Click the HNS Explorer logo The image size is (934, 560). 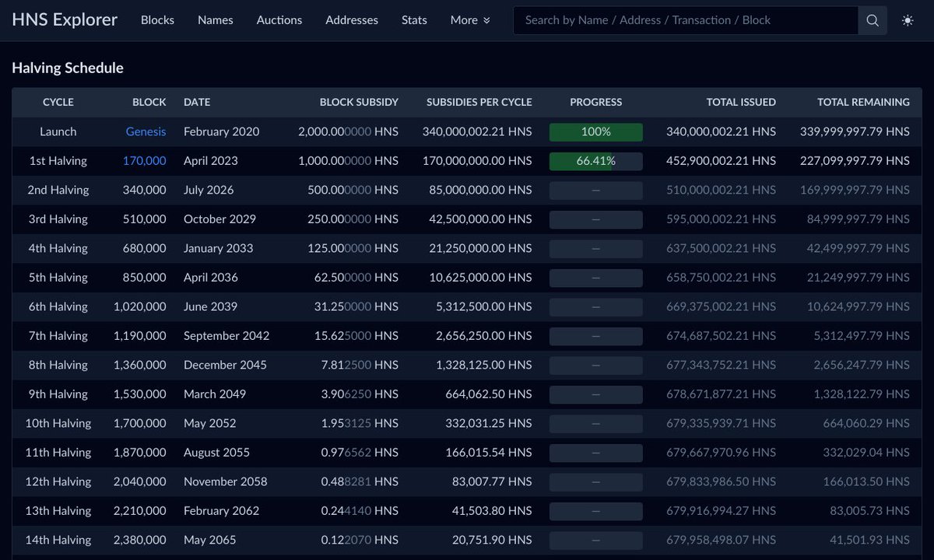pyautogui.click(x=65, y=20)
